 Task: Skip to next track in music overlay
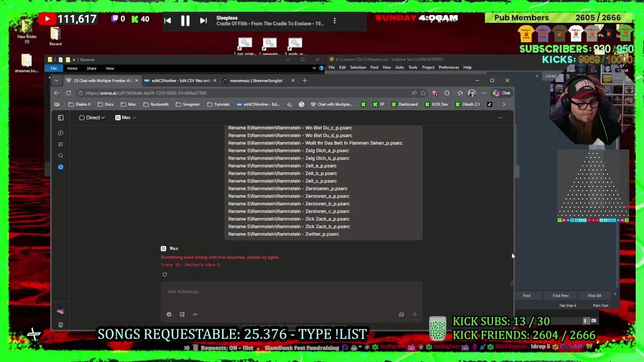[203, 21]
